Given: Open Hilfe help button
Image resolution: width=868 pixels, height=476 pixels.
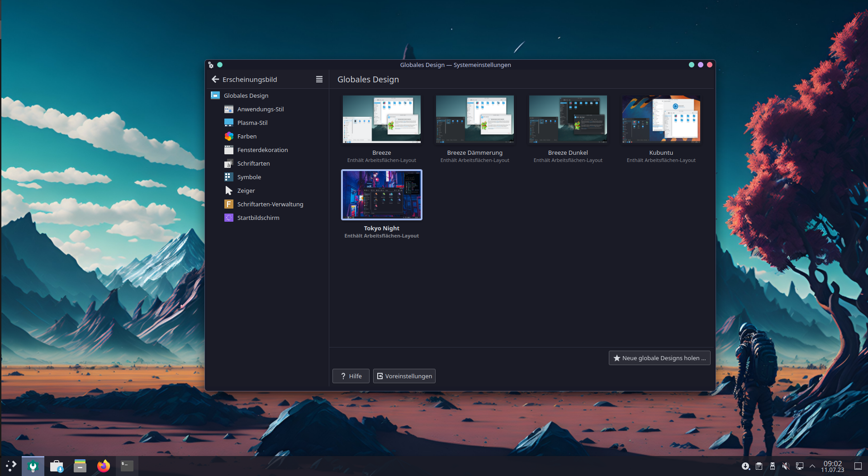Looking at the screenshot, I should [351, 376].
